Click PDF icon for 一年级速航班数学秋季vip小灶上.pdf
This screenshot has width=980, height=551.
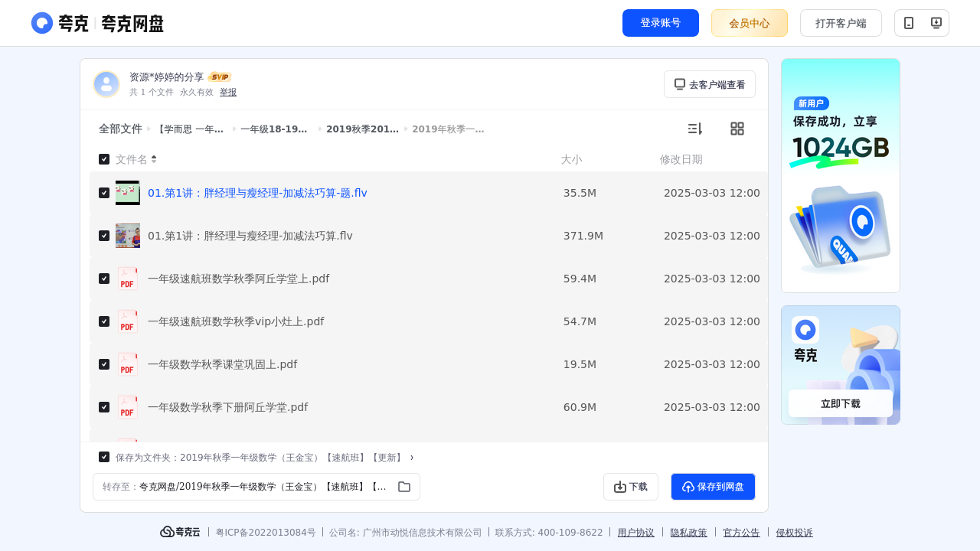click(128, 321)
